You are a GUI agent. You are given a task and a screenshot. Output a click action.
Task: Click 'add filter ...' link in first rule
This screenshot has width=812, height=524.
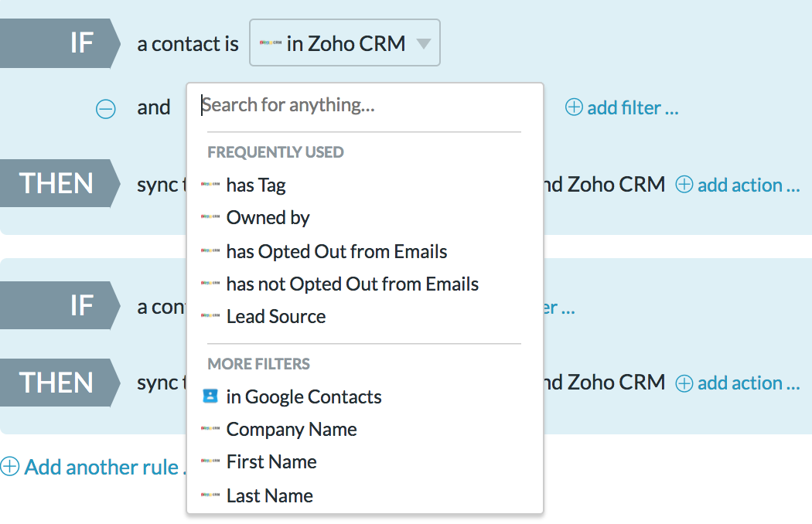[633, 107]
